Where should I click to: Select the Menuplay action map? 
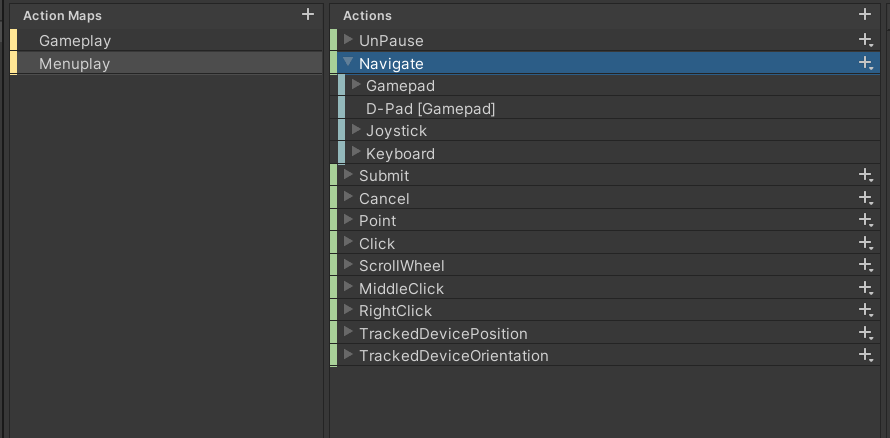coord(75,63)
